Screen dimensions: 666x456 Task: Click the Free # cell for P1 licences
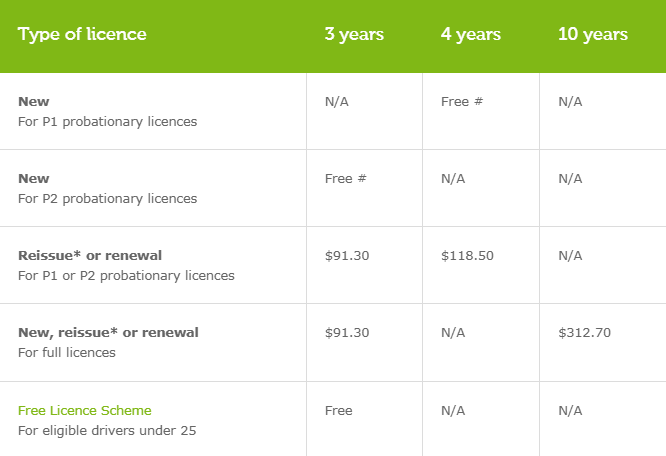coord(462,101)
